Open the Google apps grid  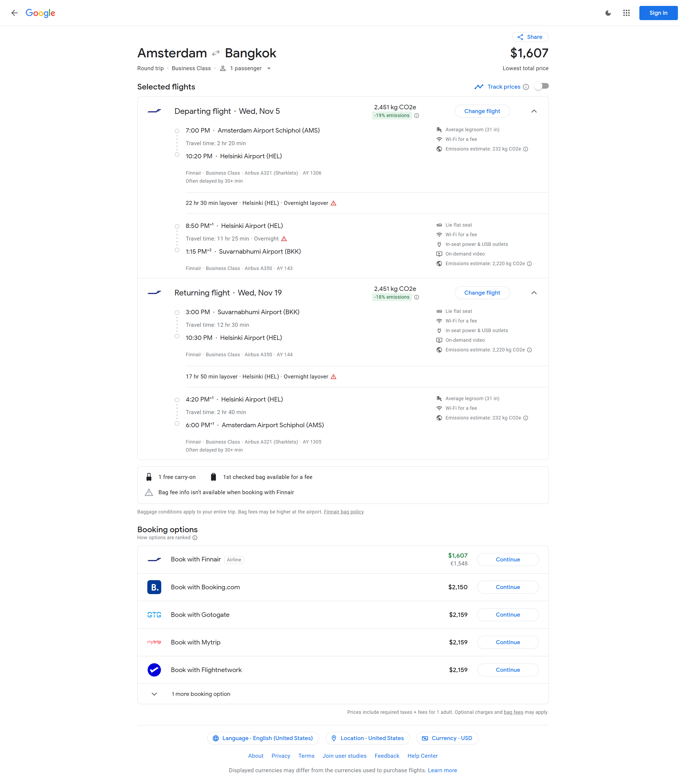pos(626,13)
